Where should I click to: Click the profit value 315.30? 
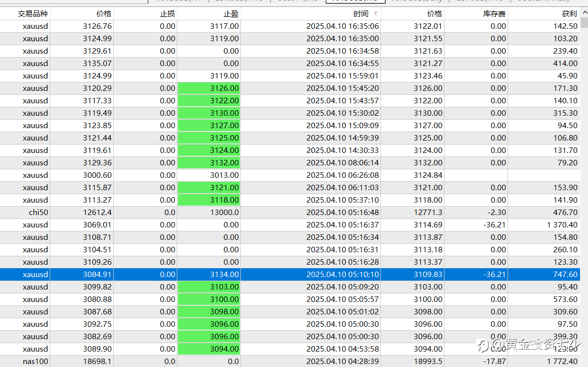click(x=566, y=113)
